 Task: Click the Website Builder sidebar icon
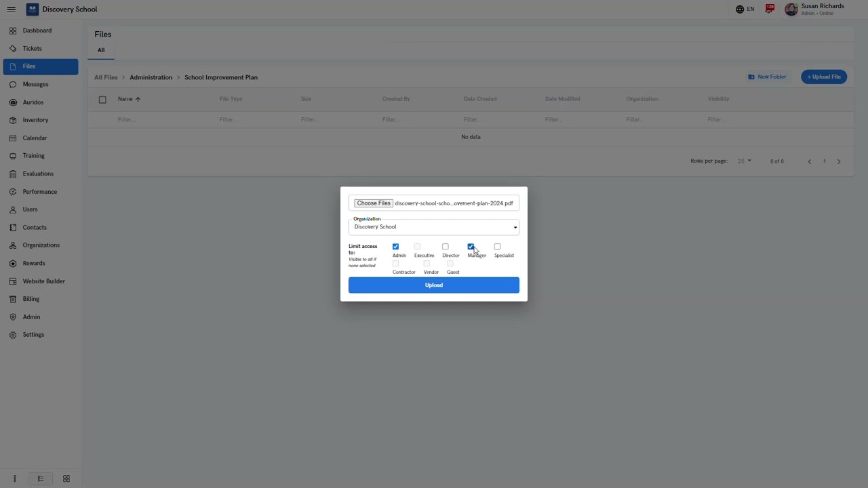click(13, 281)
